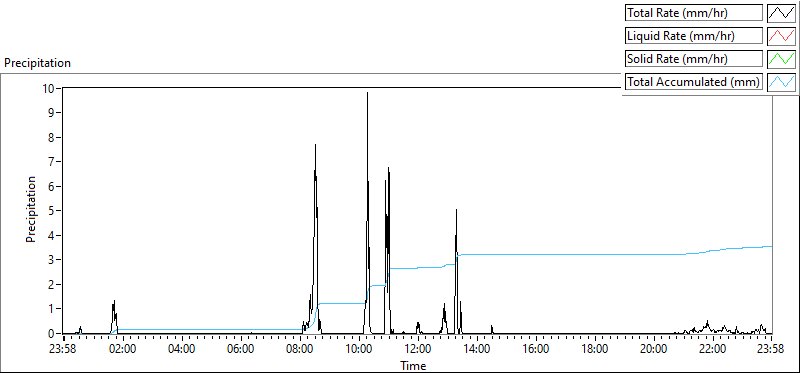Viewport: 800px width, 373px height.
Task: Select the Solid Rate (mm/hr) legend label
Action: (x=694, y=59)
